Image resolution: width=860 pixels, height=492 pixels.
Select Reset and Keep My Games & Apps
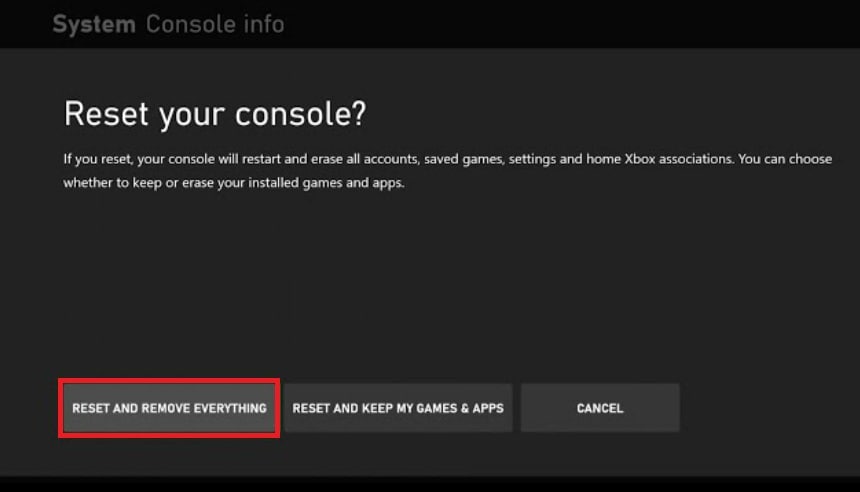click(398, 408)
